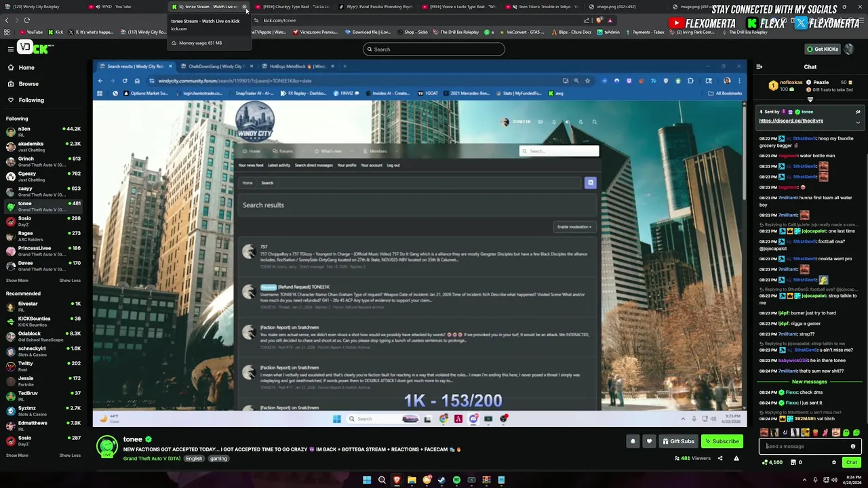This screenshot has width=868, height=488.
Task: Click the green Chat send button
Action: 852,462
